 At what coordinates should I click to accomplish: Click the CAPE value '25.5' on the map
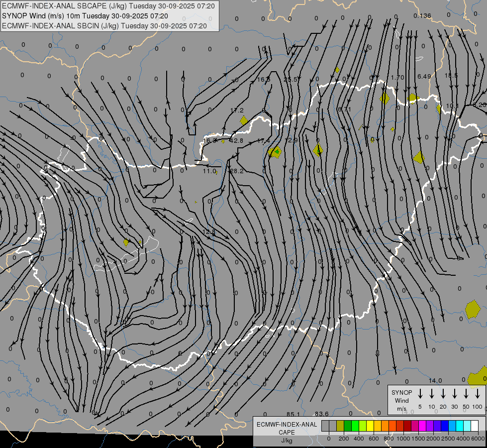tap(291, 80)
